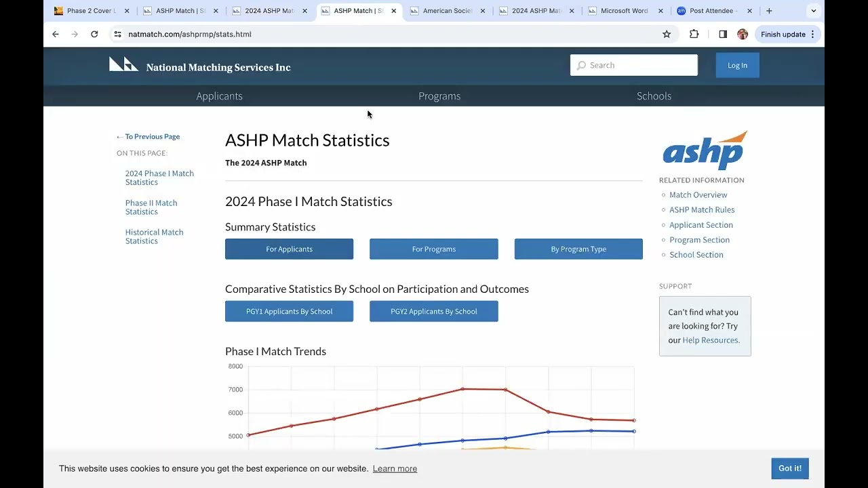The height and width of the screenshot is (488, 868).
Task: Open the browser side panel icon
Action: (x=723, y=34)
